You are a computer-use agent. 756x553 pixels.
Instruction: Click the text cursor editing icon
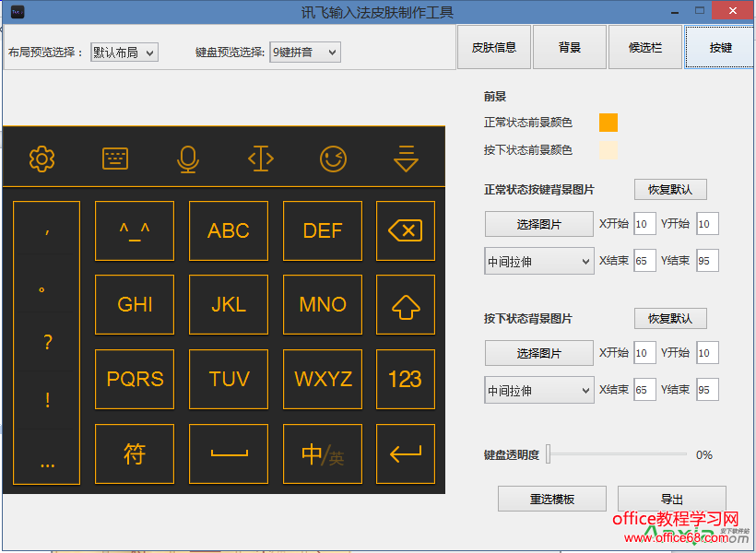point(260,159)
